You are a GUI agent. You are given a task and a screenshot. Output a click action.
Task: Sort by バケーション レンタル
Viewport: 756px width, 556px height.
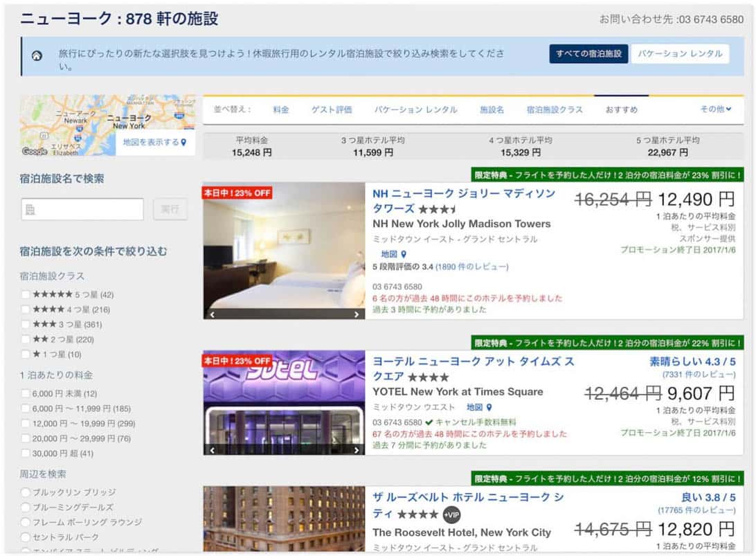point(415,109)
